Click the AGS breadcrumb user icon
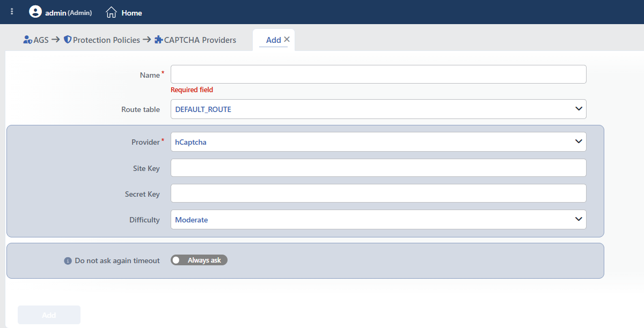 point(28,40)
